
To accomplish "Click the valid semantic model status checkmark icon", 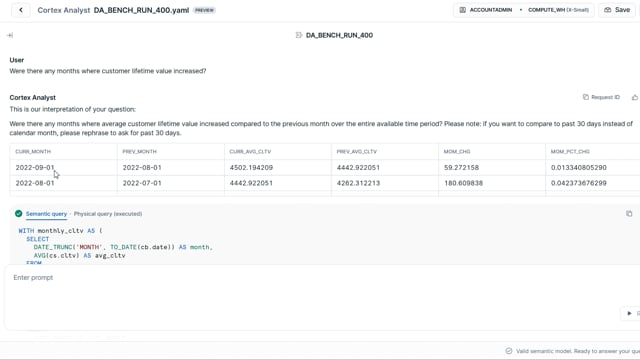I will coord(509,351).
